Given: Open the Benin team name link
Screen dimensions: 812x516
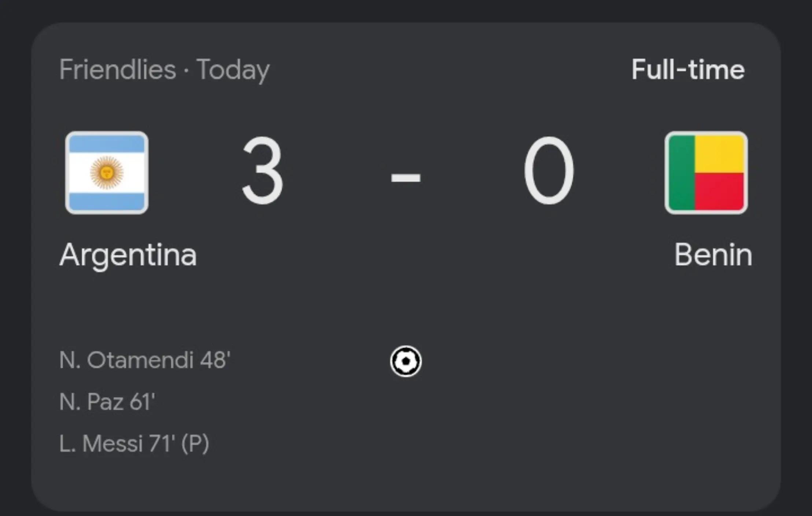Looking at the screenshot, I should coord(713,254).
